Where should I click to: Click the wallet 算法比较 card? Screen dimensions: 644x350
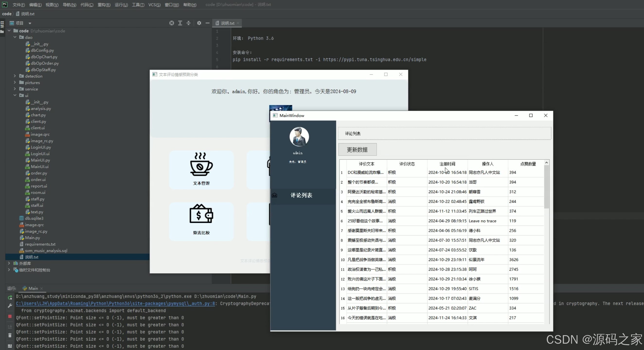[x=201, y=221]
